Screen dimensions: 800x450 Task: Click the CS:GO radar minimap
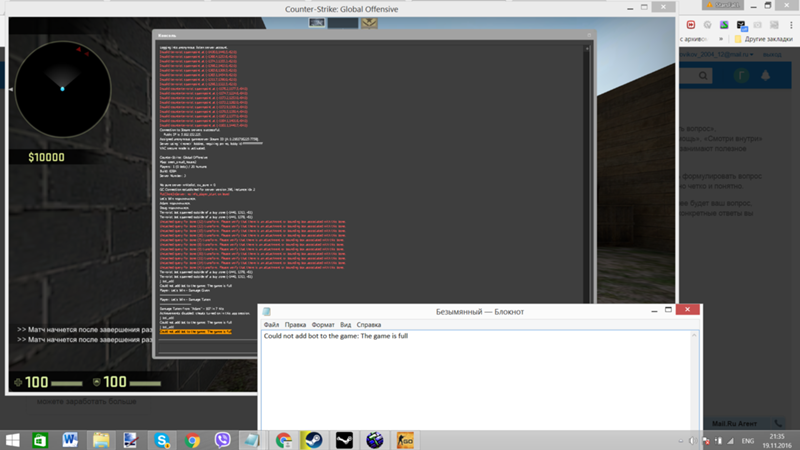[63, 89]
